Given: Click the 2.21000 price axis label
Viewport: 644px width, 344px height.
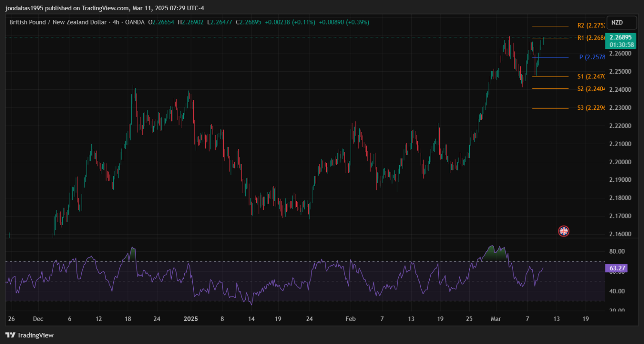Looking at the screenshot, I should (x=620, y=144).
